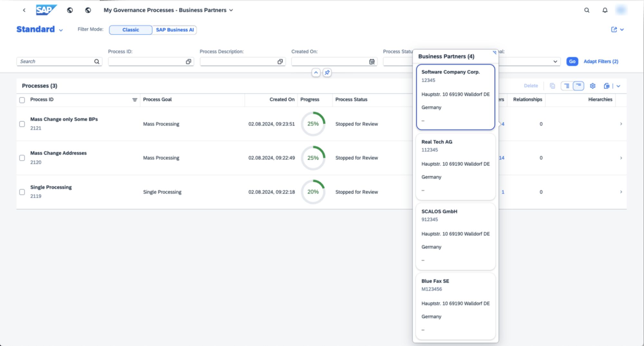
Task: Select the SCALOS GmbH card
Action: point(455,236)
